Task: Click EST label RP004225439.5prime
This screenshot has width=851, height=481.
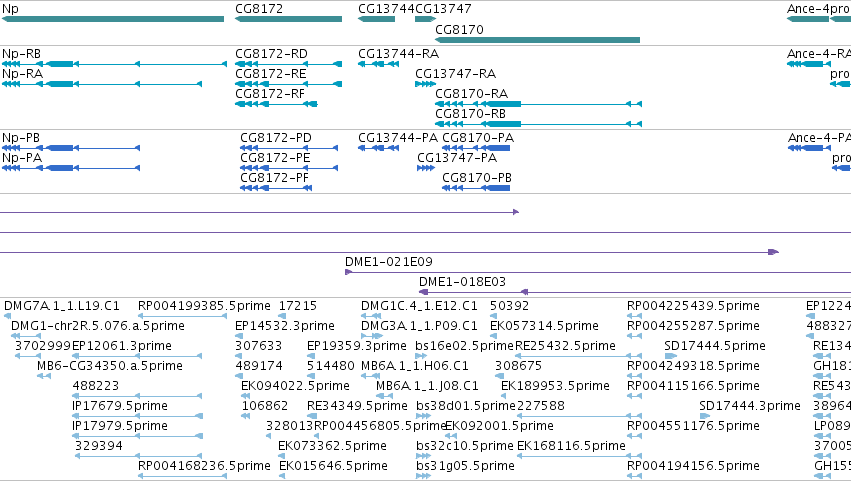Action: (693, 306)
